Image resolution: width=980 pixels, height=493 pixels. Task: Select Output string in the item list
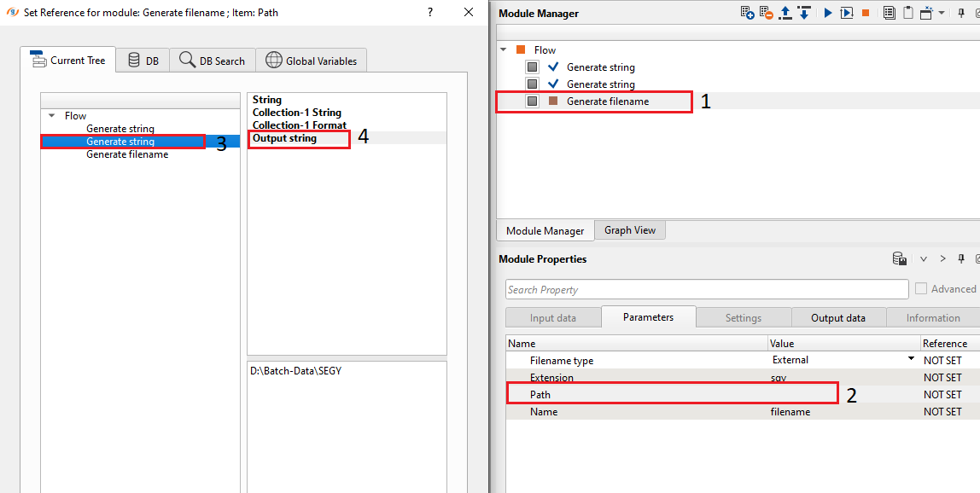284,138
